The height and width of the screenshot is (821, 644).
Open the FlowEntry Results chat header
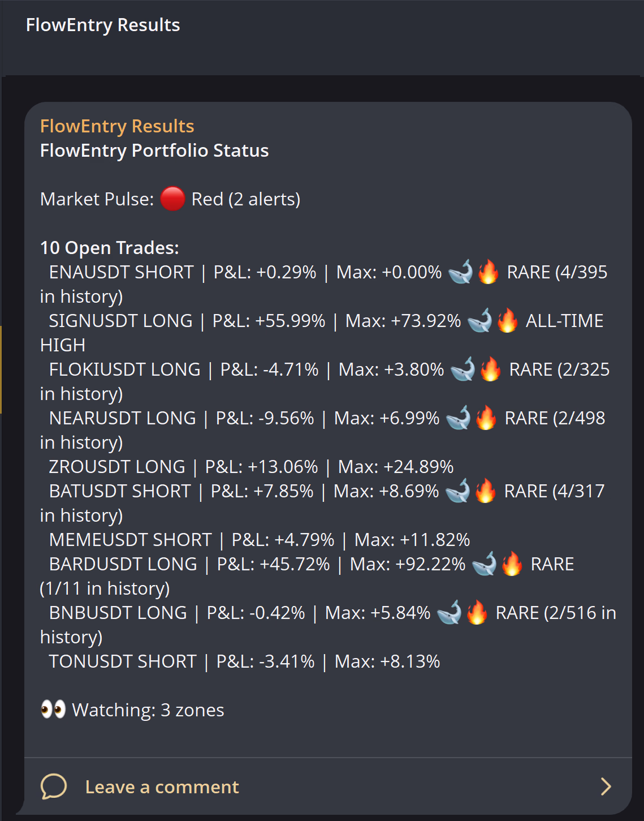(x=102, y=25)
